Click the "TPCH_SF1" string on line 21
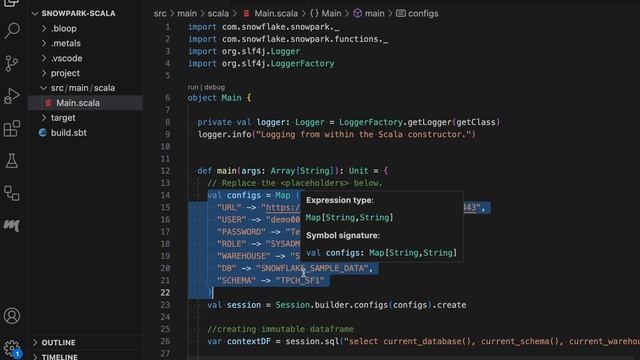Viewport: 640px width, 360px height. 300,280
